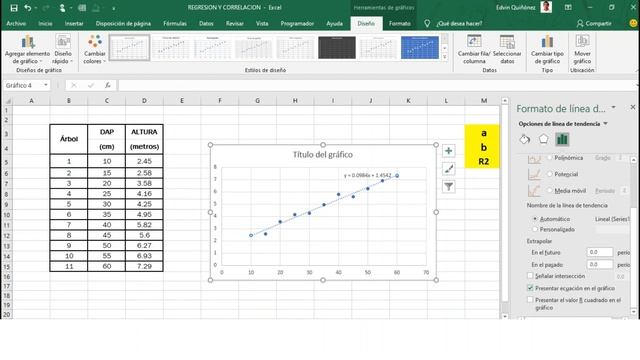Click the formula bar confirm checkmark
This screenshot has height=360, width=640.
[91, 85]
